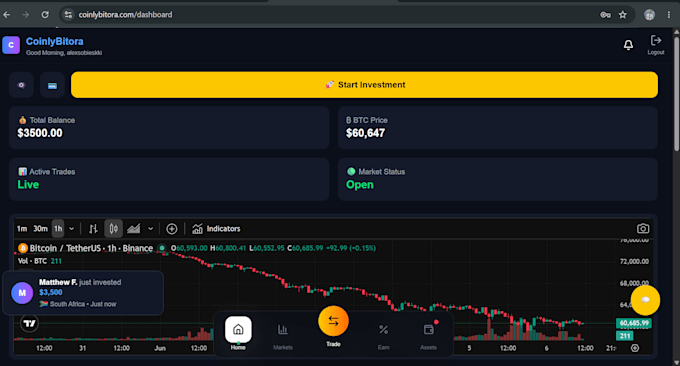Click the address bar URL coinlybitora.com/dashboard
This screenshot has height=366, width=680.
pyautogui.click(x=125, y=15)
